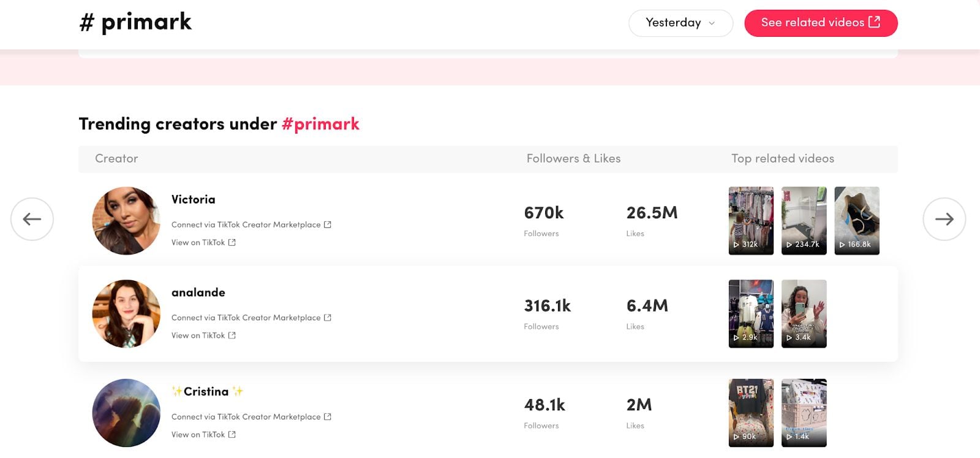The image size is (980, 458).
Task: Click the external link icon beside analande's View on TikTok
Action: [232, 335]
